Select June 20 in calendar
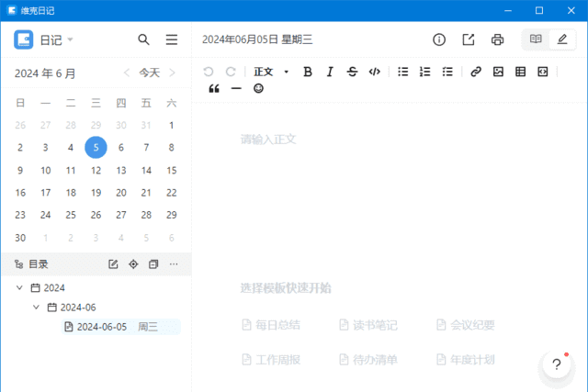 pyautogui.click(x=121, y=193)
